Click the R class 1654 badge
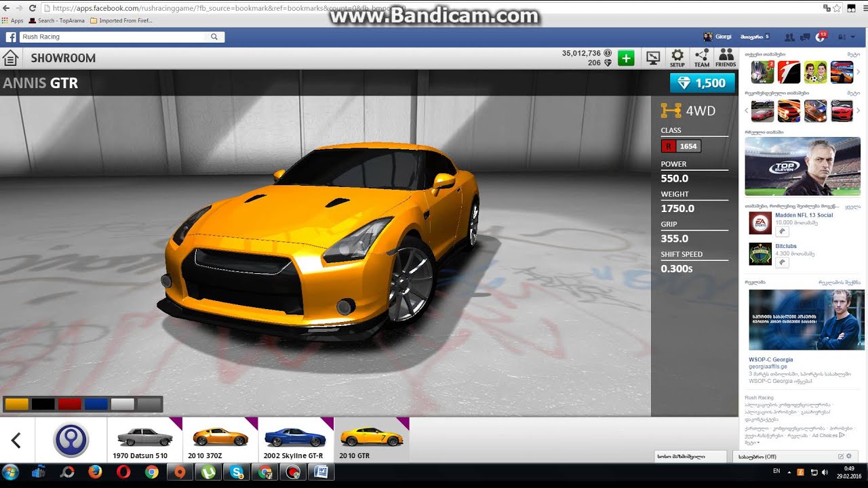868x488 pixels. coord(681,146)
